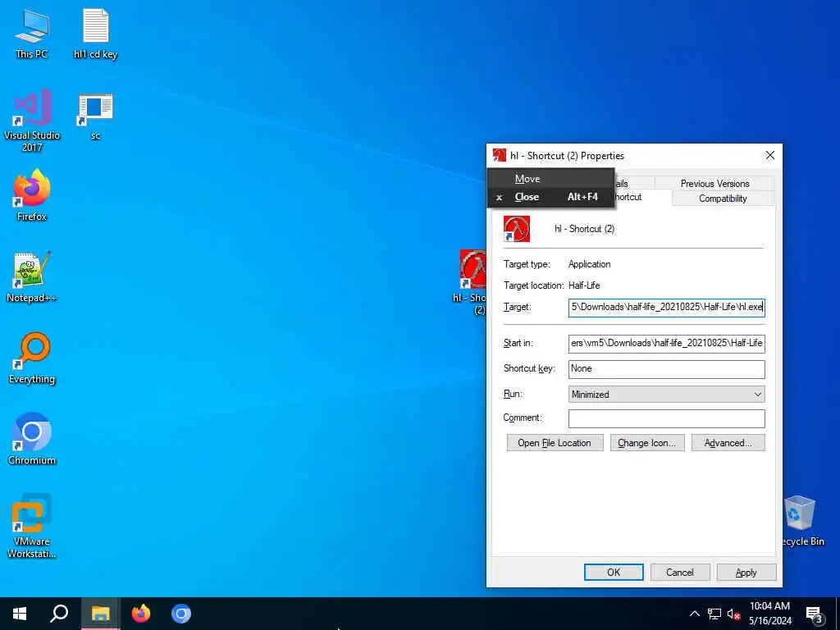The height and width of the screenshot is (630, 840).
Task: Click the muted volume tray icon
Action: pyautogui.click(x=734, y=614)
